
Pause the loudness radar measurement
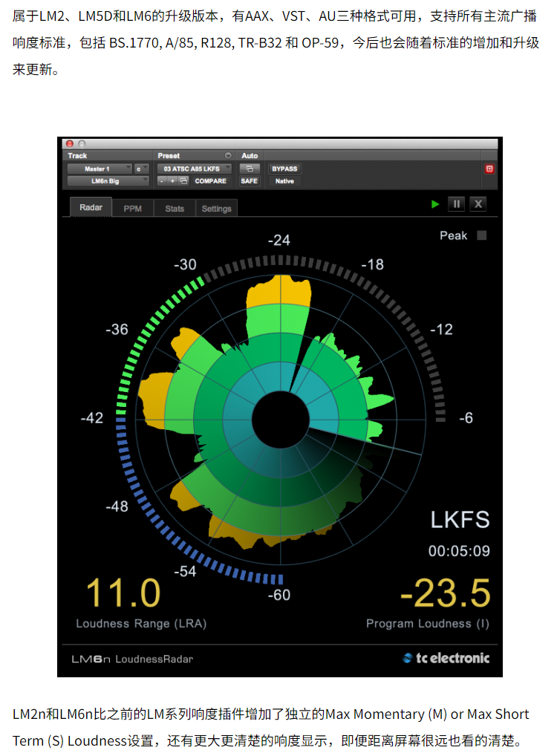456,204
